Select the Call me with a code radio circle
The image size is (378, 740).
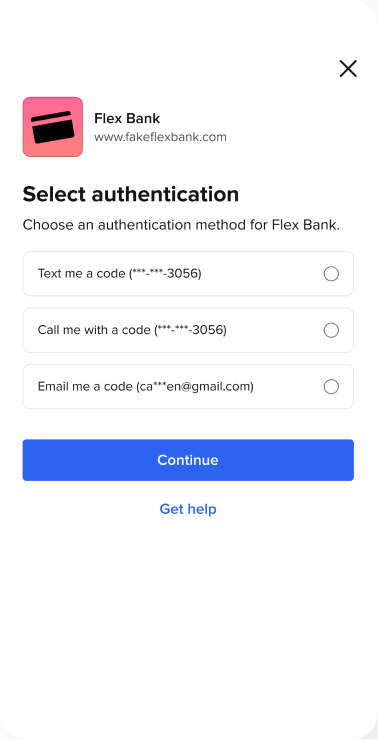pos(331,330)
